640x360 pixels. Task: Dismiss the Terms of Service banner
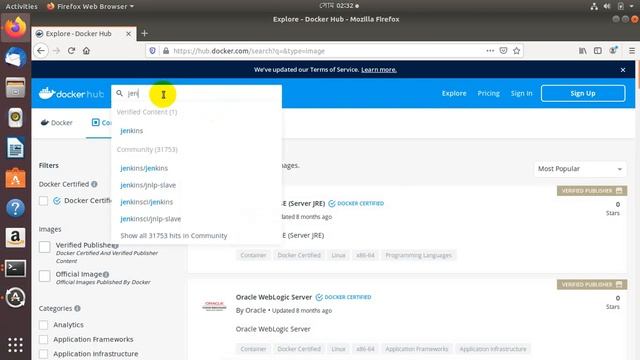[x=623, y=70]
